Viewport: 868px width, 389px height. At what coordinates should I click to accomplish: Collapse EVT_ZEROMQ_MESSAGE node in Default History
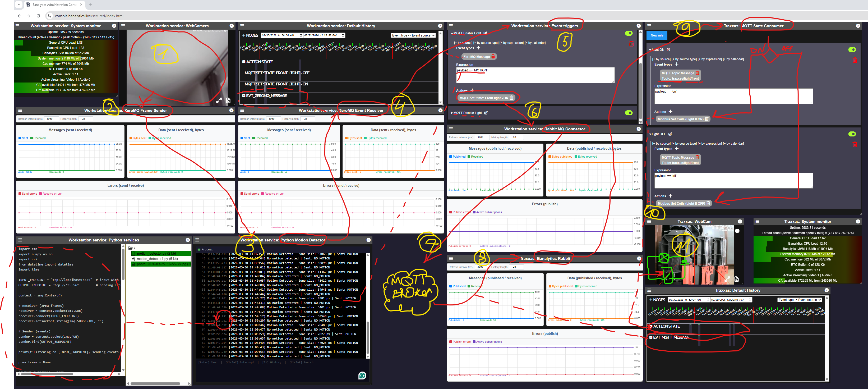pos(244,96)
